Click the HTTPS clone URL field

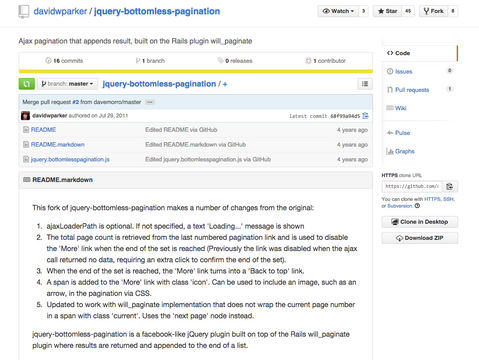[x=412, y=186]
